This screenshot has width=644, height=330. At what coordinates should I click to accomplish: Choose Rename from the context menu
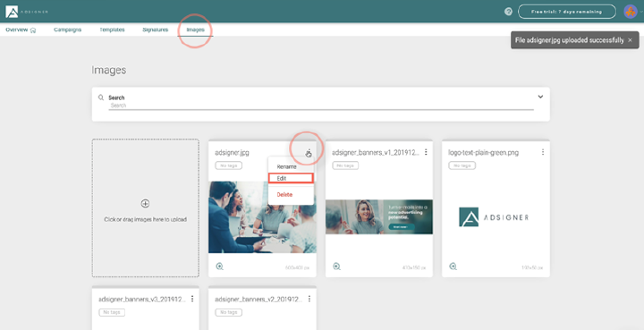287,166
